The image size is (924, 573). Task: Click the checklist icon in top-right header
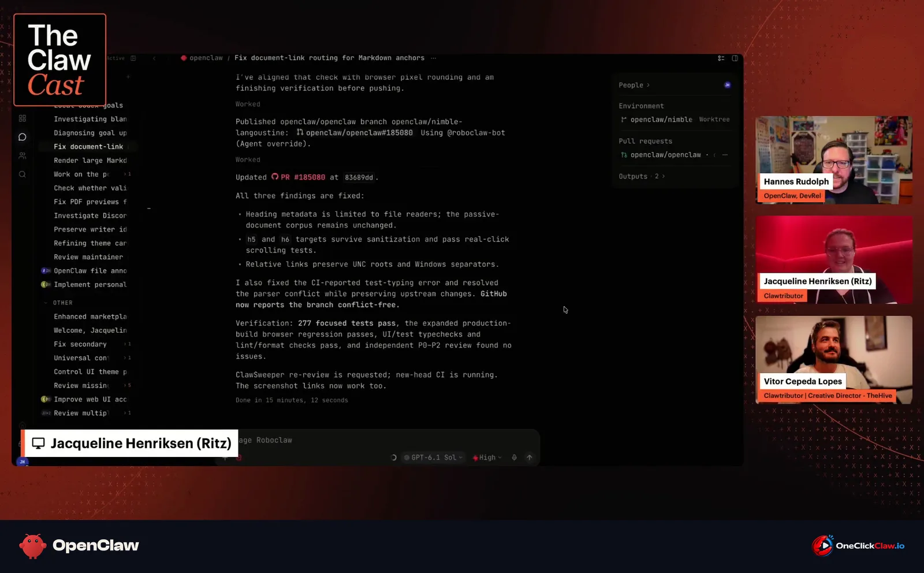coord(721,58)
